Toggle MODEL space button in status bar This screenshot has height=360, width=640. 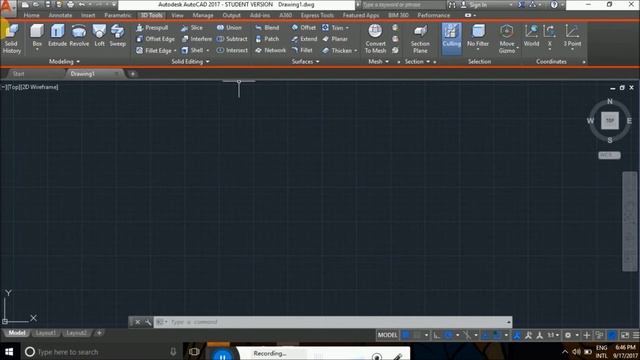click(x=387, y=335)
